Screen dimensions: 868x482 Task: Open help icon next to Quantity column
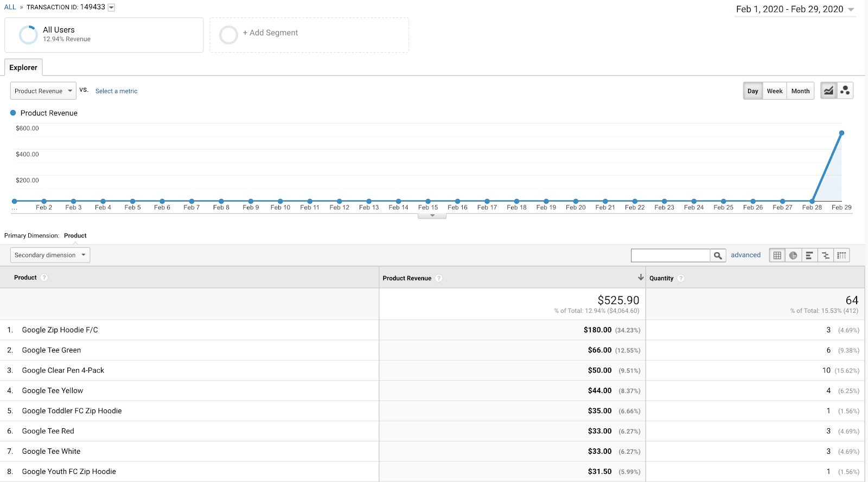click(x=681, y=278)
